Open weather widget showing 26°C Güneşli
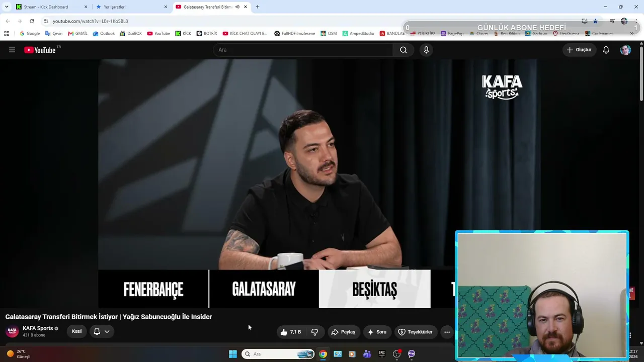Viewport: 644px width, 362px height. coord(19,354)
